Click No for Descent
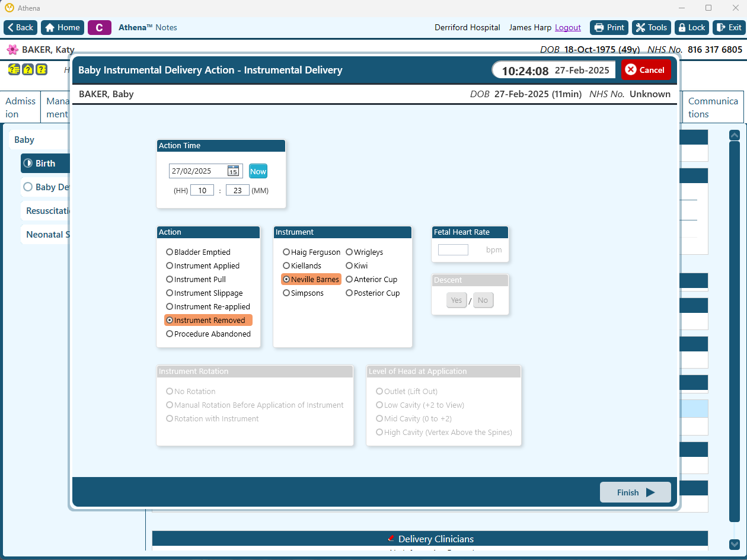Viewport: 747px width, 560px height. tap(483, 300)
